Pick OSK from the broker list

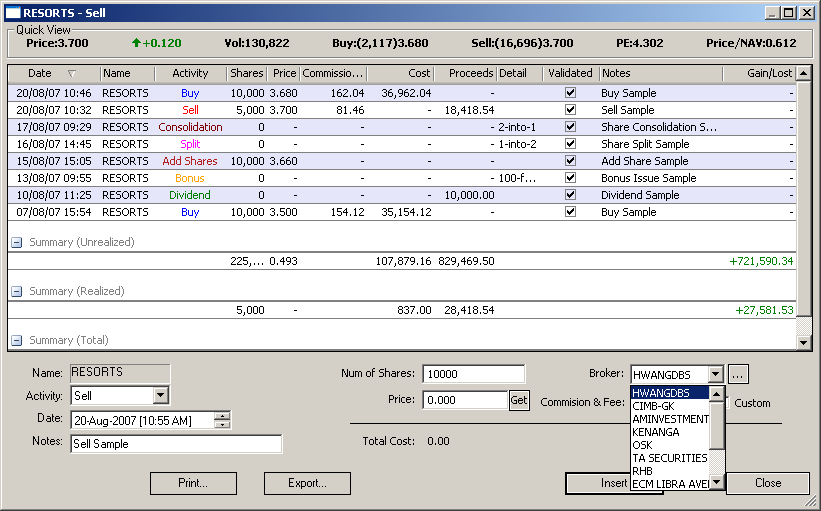[x=670, y=445]
